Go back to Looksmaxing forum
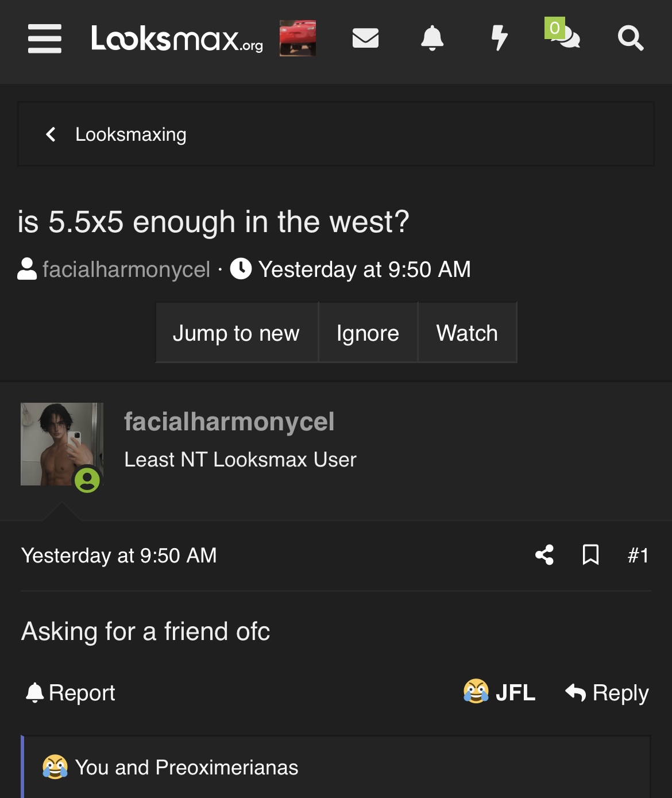Viewport: 672px width, 798px height. [x=116, y=134]
